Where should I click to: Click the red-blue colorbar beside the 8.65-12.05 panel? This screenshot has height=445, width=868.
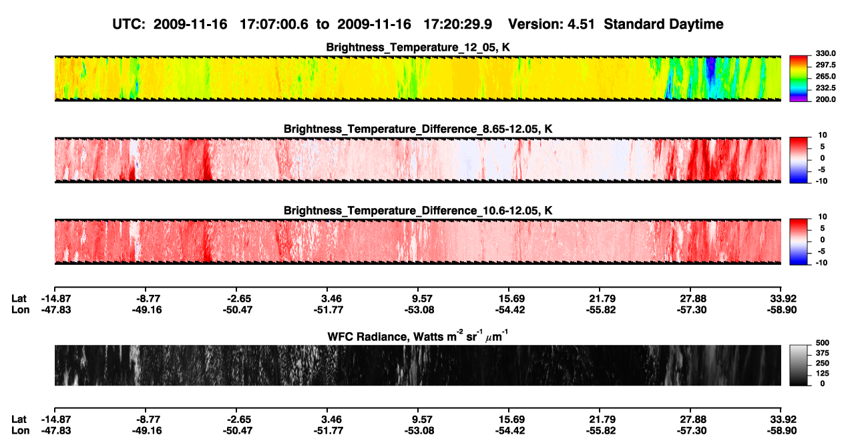tap(799, 159)
